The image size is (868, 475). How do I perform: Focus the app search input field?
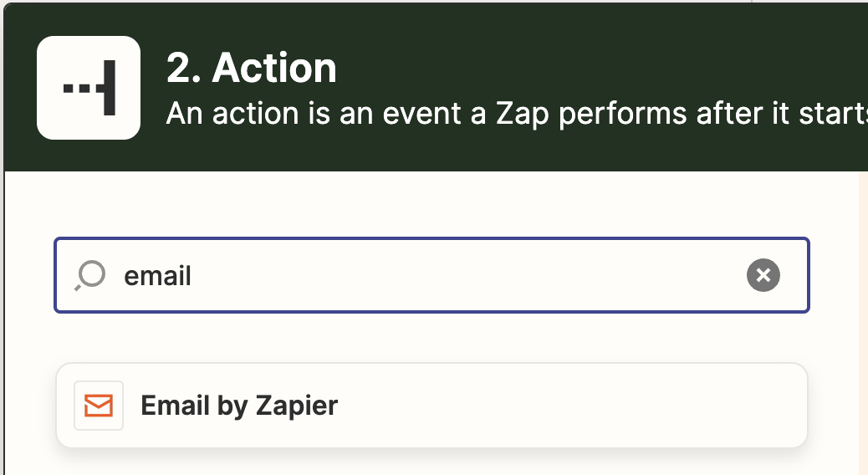(431, 275)
